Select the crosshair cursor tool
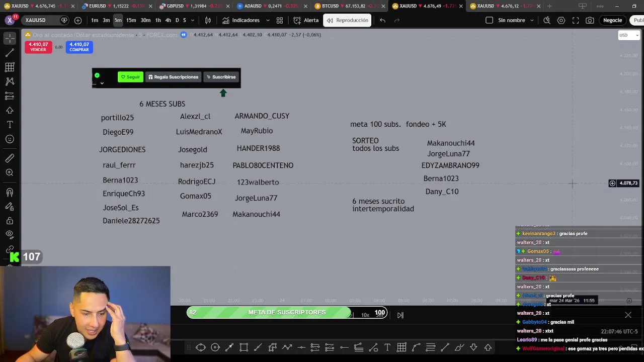 (10, 38)
